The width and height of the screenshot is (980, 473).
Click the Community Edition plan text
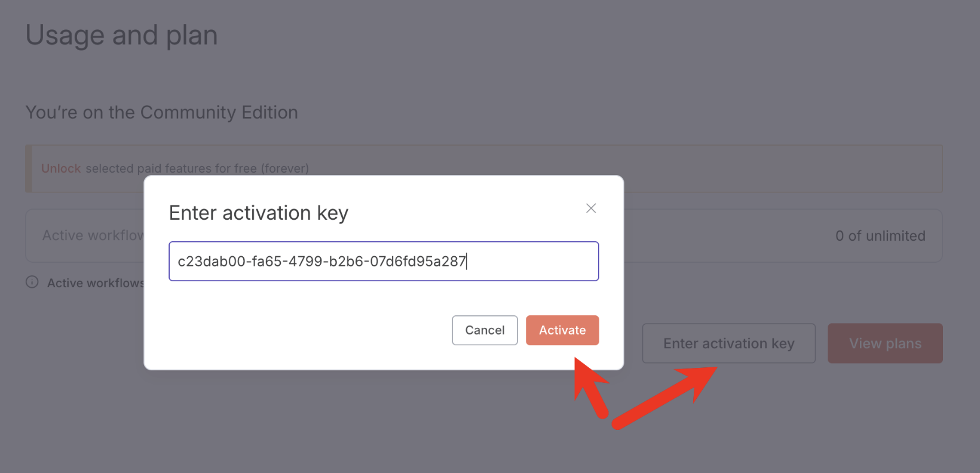(161, 112)
